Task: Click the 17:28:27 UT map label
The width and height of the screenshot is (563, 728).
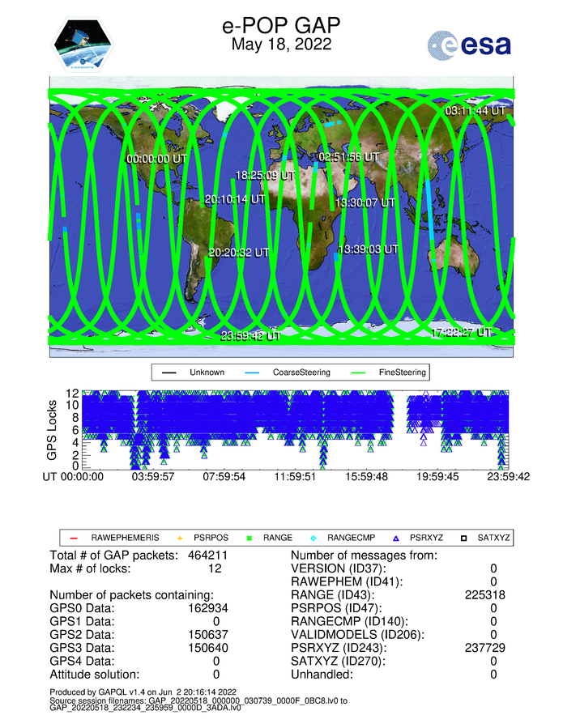Action: pos(461,332)
